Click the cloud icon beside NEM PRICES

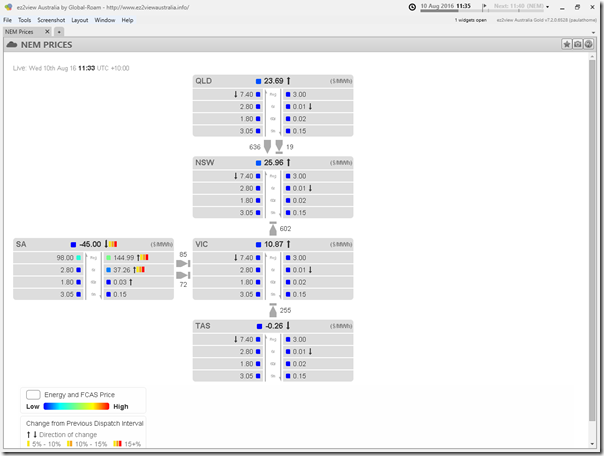[x=12, y=45]
